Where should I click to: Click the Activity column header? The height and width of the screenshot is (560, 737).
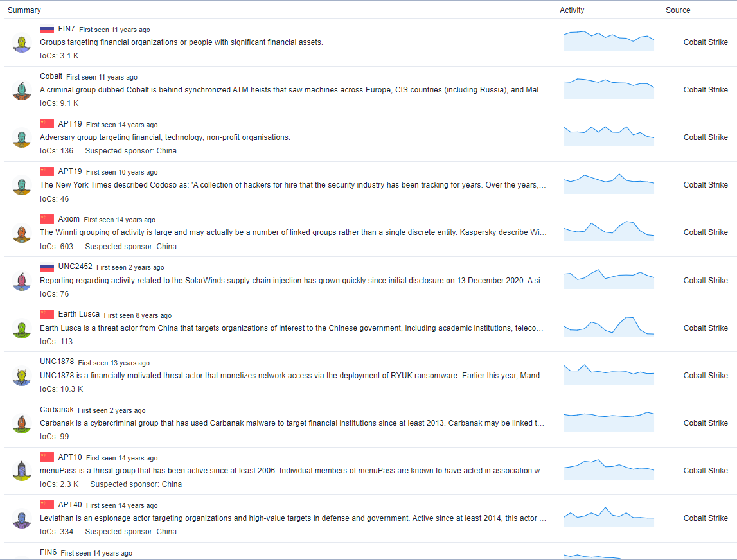click(x=572, y=10)
